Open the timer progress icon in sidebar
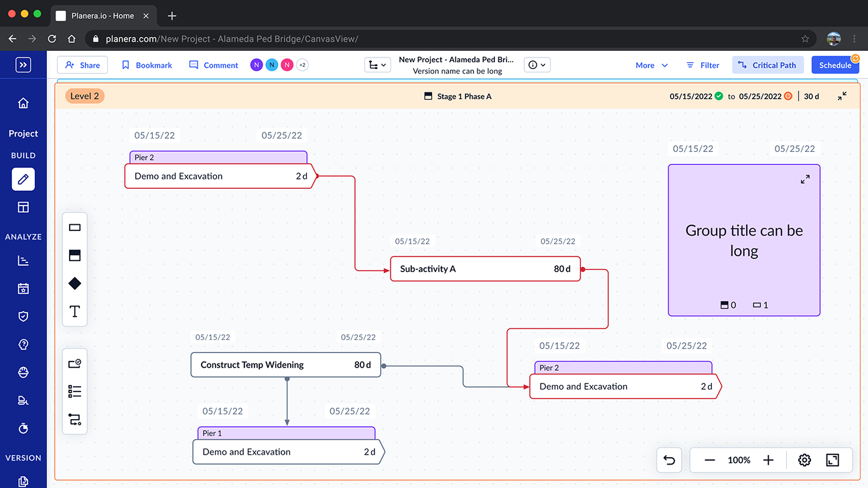 coord(23,428)
